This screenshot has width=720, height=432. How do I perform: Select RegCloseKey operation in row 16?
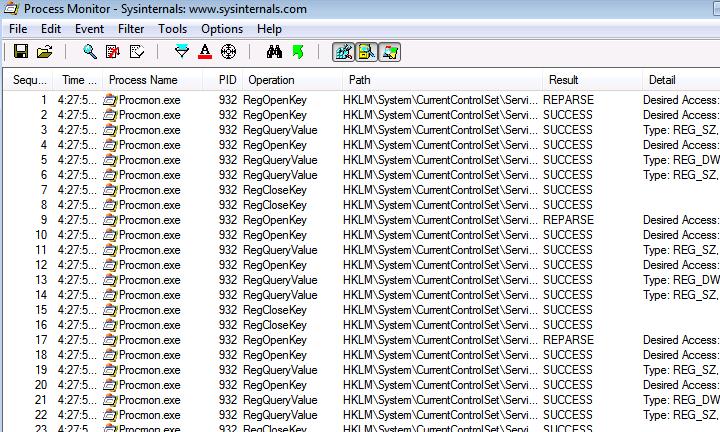pos(275,325)
